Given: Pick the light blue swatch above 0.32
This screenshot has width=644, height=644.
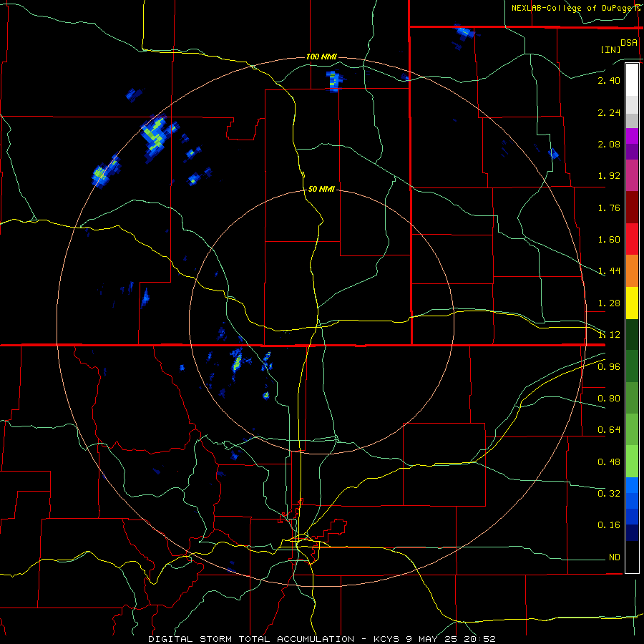Looking at the screenshot, I should click(x=632, y=485).
